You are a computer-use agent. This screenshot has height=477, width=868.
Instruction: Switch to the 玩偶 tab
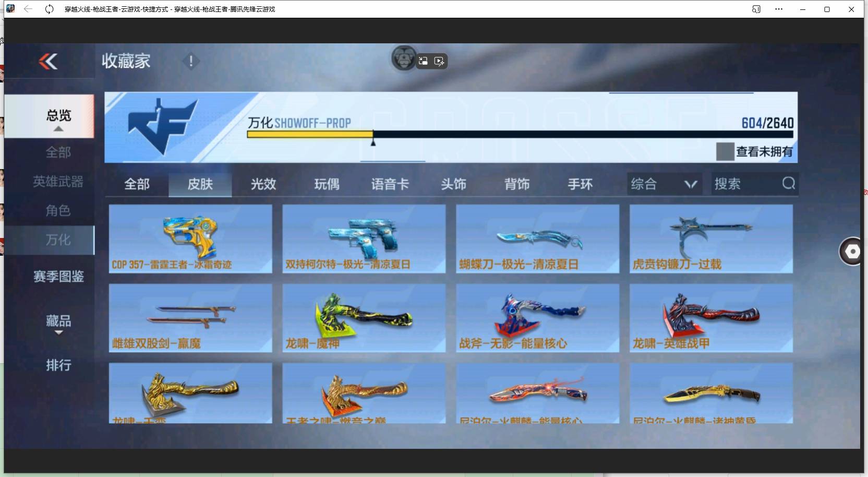coord(327,184)
